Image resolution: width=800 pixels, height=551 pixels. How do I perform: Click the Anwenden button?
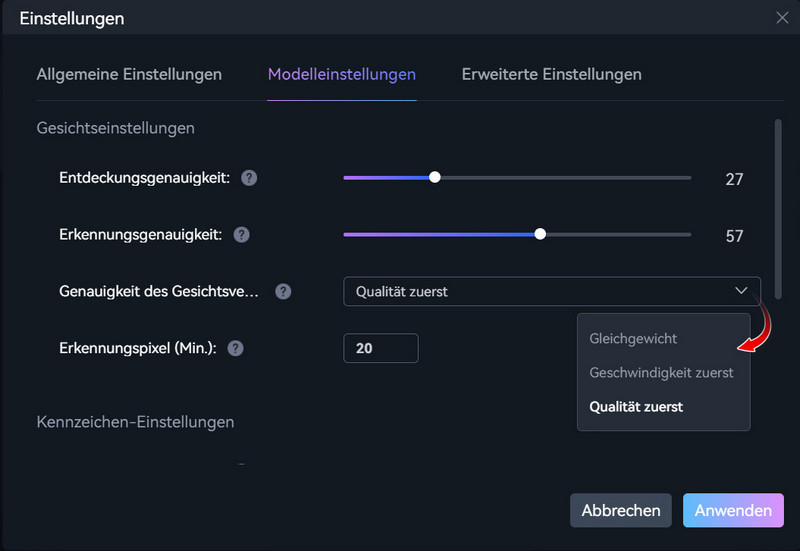[733, 510]
